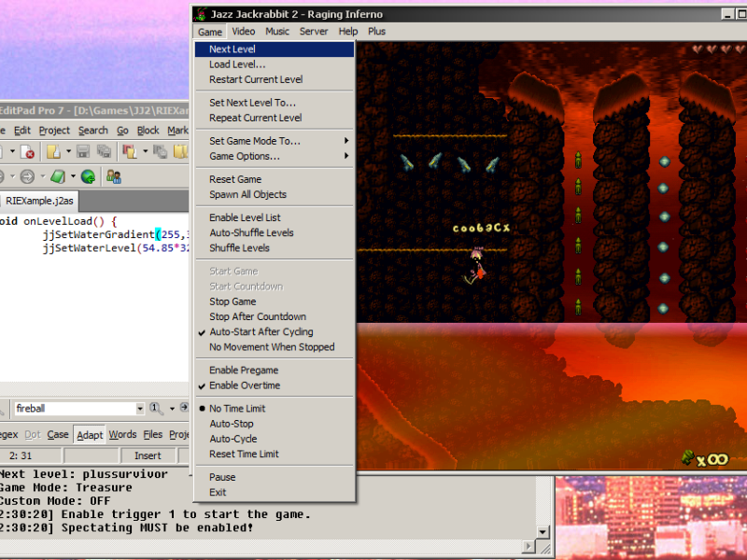
Task: Toggle the Adapt search option in EditPad
Action: 90,435
